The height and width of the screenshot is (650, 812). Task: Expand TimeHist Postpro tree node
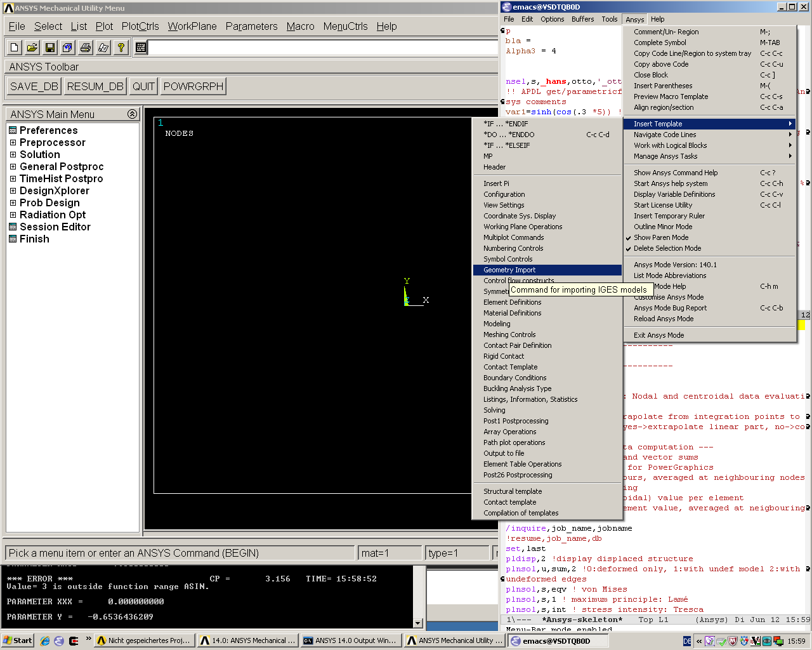pyautogui.click(x=13, y=178)
